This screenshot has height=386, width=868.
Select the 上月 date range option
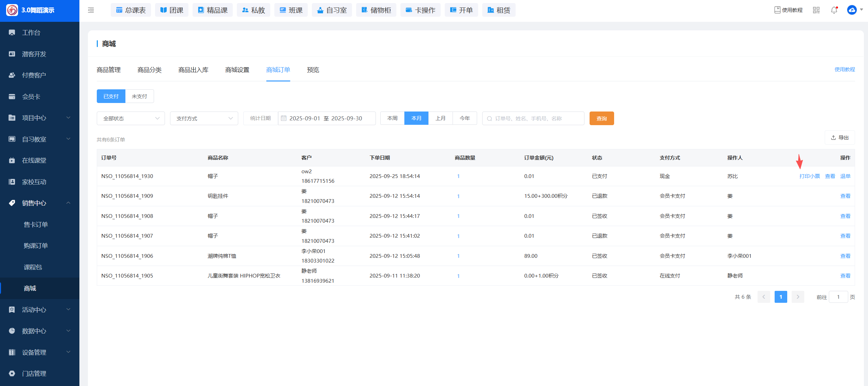440,118
